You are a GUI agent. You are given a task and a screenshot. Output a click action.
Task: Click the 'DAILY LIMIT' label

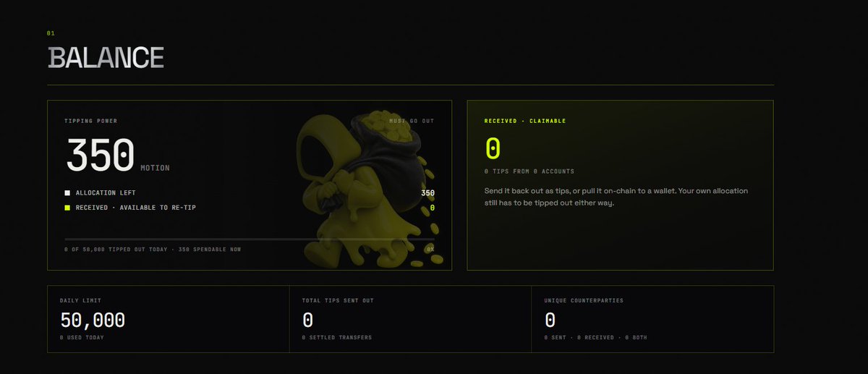click(80, 299)
